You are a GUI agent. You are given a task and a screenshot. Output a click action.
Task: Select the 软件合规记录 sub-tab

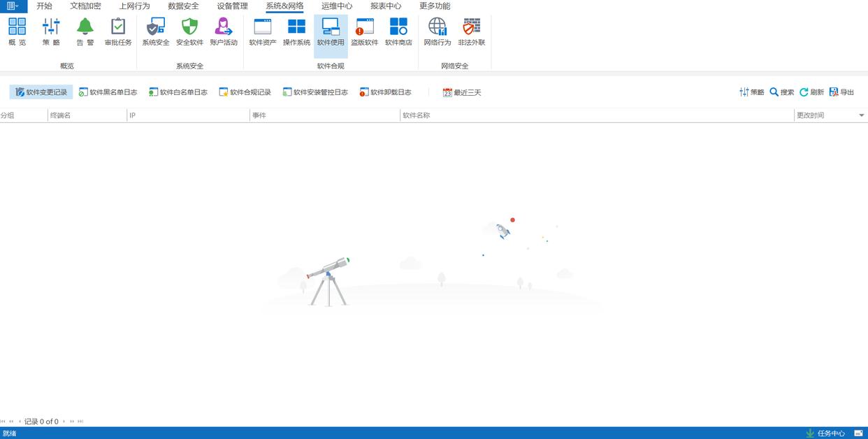[245, 92]
